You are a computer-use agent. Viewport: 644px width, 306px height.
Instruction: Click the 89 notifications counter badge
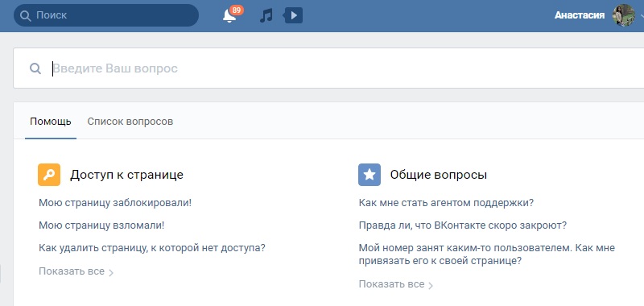coord(236,10)
